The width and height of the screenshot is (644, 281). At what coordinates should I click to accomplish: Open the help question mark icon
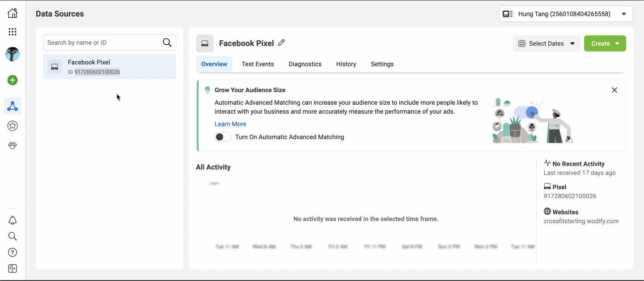(x=13, y=252)
